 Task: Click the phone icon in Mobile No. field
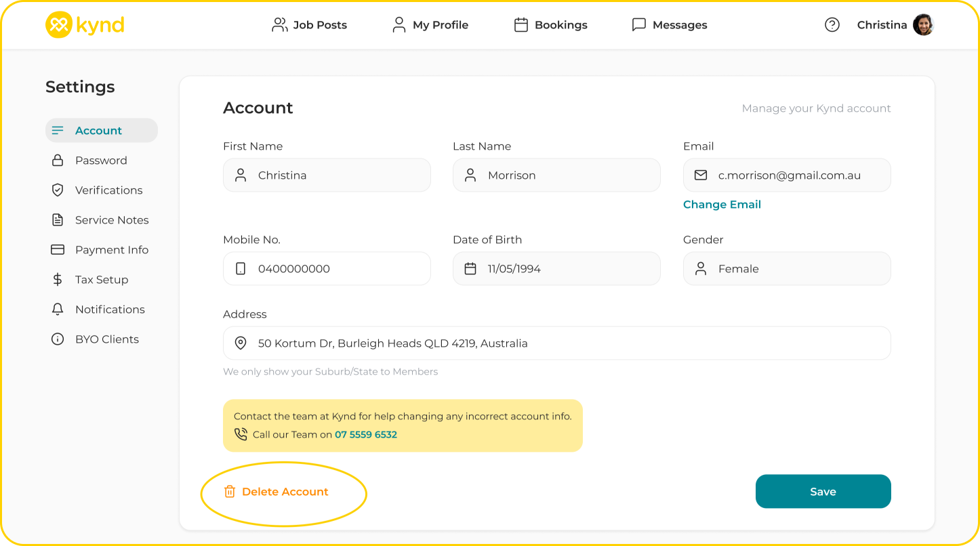(x=241, y=269)
